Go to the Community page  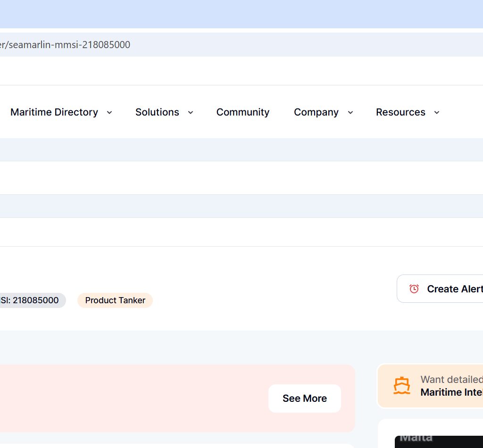tap(243, 112)
